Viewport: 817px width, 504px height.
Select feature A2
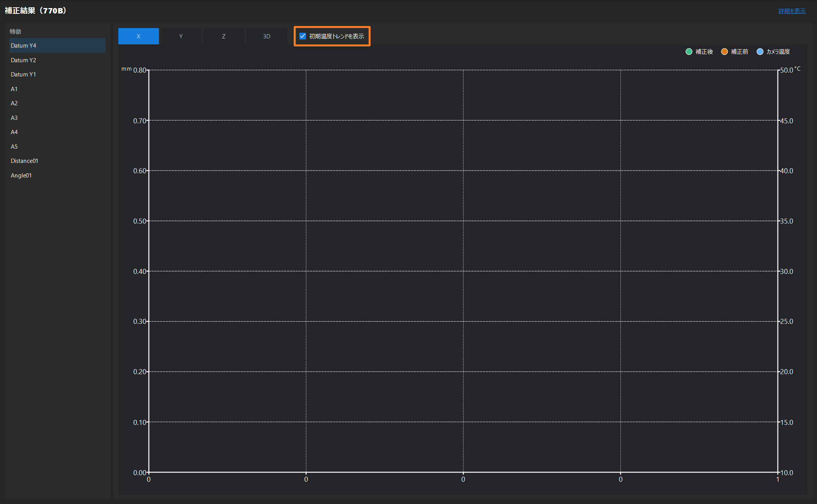pos(58,103)
